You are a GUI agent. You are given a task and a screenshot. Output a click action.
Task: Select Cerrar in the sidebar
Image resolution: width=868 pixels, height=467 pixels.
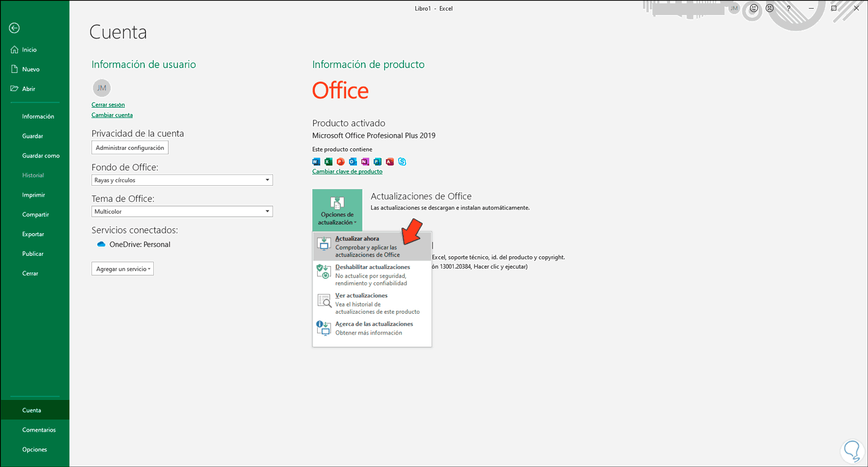pos(35,273)
